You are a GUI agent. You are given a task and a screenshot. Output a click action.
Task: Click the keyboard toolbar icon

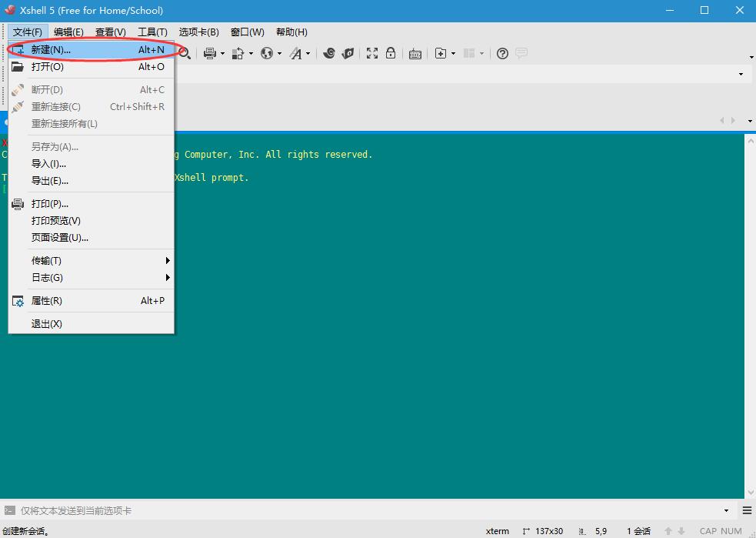415,54
